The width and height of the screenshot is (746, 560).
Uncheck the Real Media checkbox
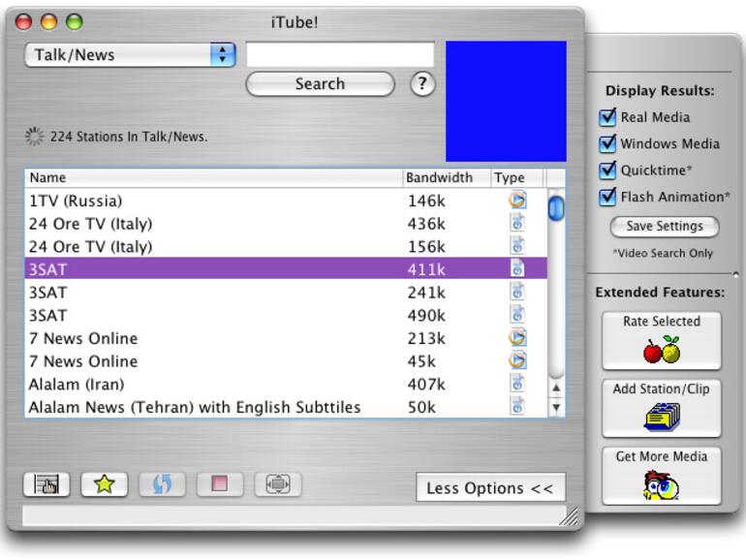tap(607, 117)
